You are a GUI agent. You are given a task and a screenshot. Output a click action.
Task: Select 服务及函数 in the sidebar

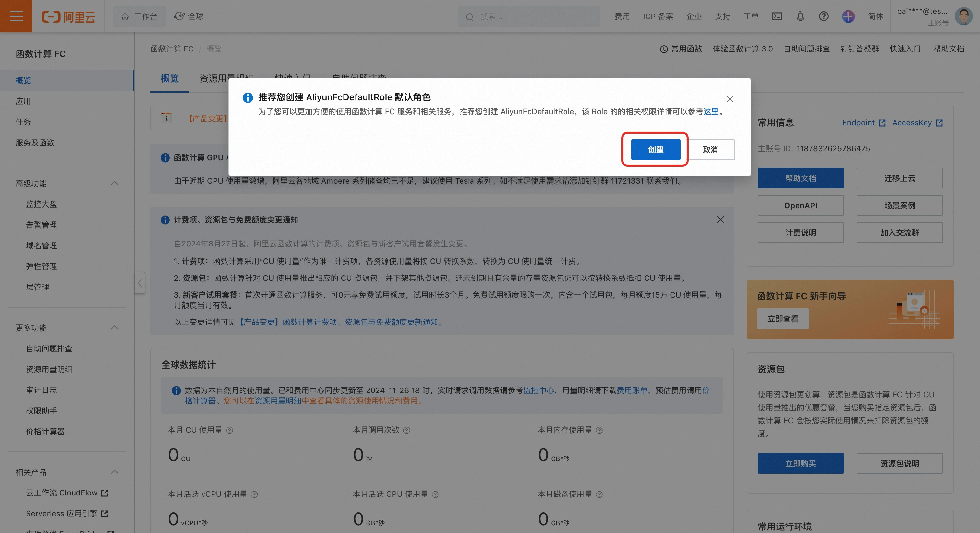tap(35, 142)
